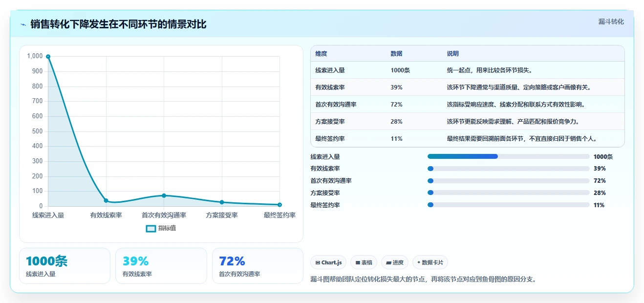The height and width of the screenshot is (303, 644).
Task: Click the 1,000 y-axis label
Action: coord(35,56)
